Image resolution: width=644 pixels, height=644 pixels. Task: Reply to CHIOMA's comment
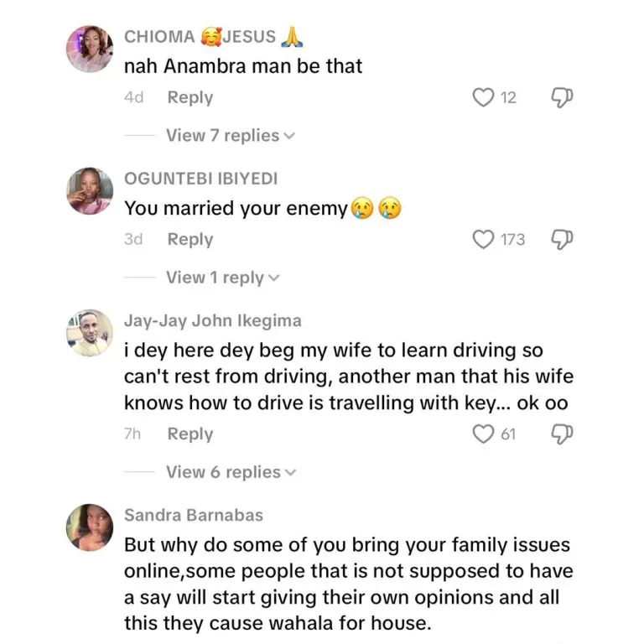[x=190, y=97]
